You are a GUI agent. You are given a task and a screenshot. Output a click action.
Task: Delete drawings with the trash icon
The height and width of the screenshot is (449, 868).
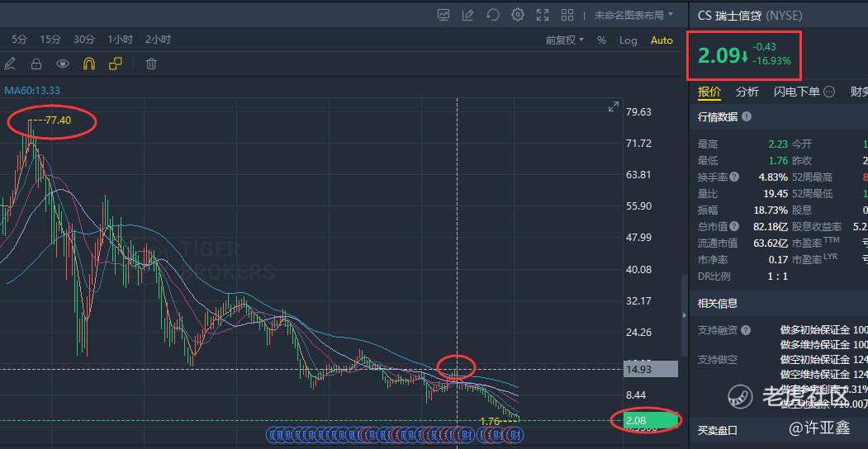151,64
